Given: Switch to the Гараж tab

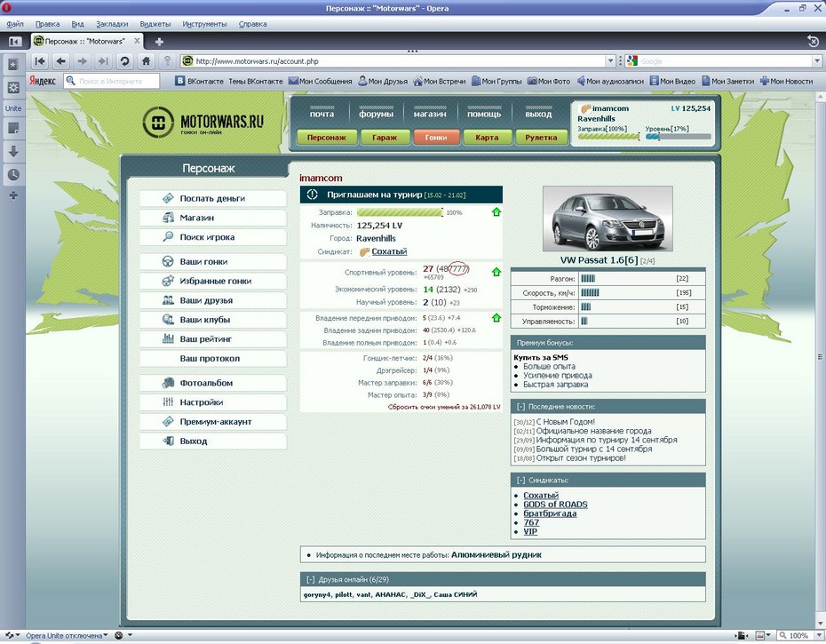Looking at the screenshot, I should click(385, 137).
